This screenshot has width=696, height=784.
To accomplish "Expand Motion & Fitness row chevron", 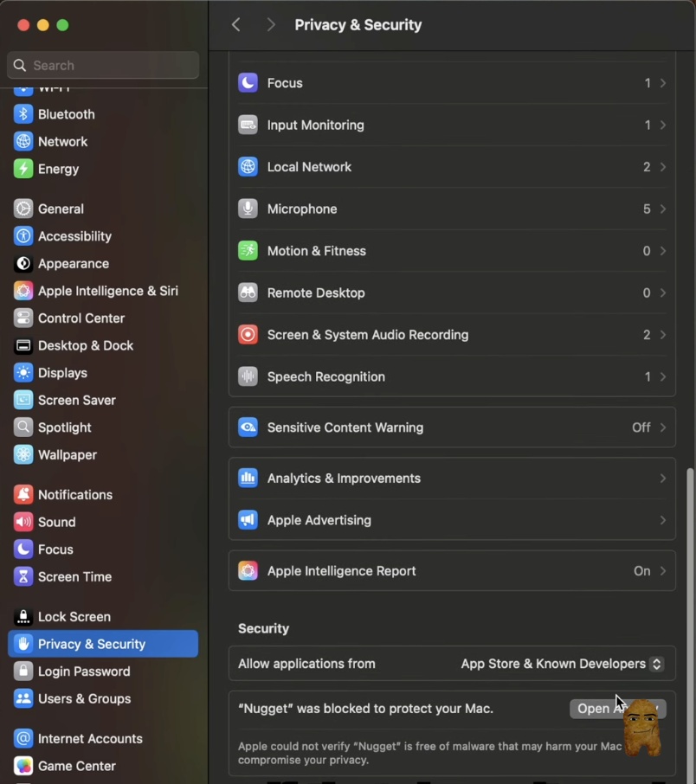I will tap(662, 251).
